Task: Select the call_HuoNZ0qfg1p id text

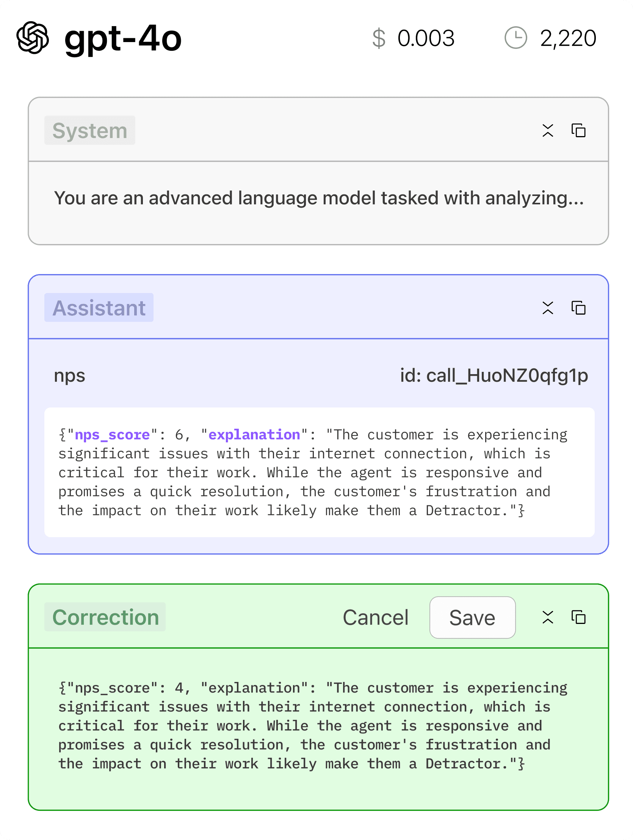Action: pos(507,376)
